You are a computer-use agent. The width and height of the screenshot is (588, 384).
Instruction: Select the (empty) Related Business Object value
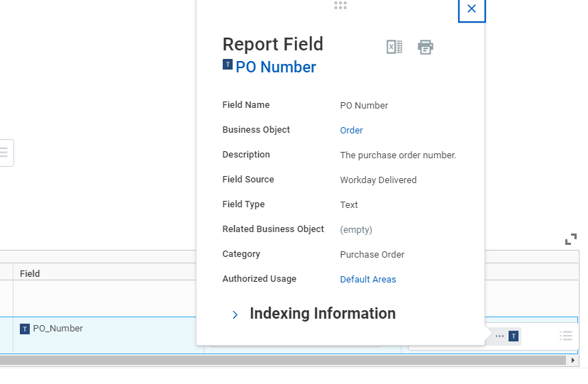tap(356, 230)
